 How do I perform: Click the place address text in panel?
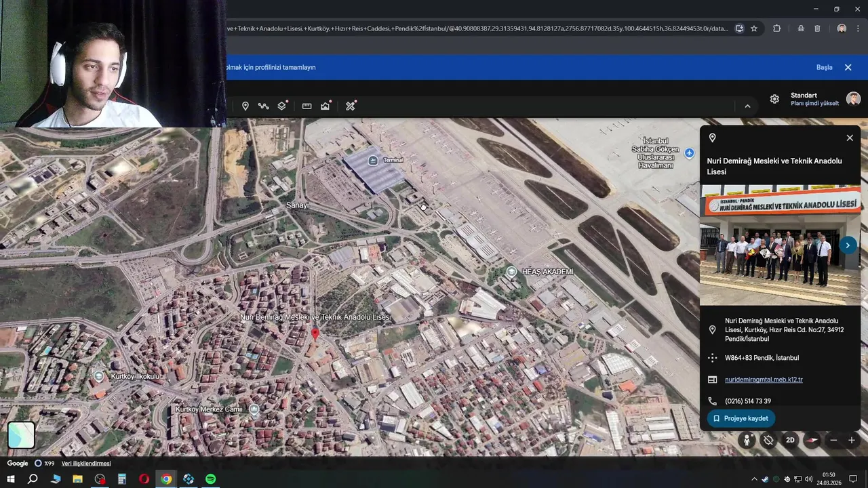784,330
